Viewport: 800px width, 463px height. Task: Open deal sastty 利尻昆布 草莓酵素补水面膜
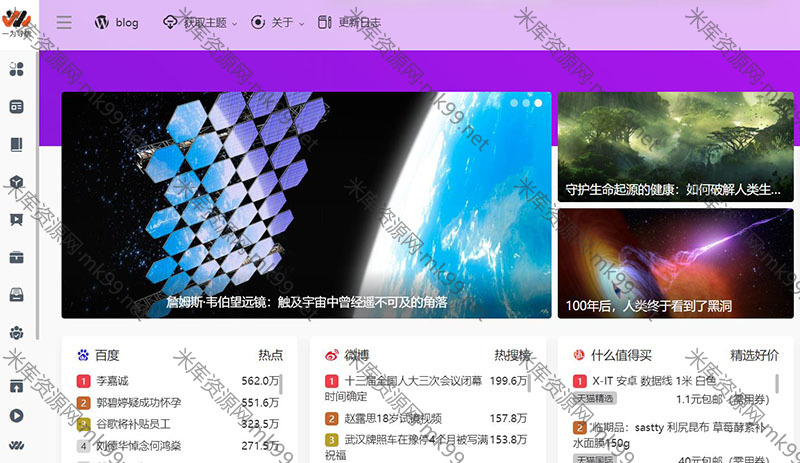coord(669,435)
